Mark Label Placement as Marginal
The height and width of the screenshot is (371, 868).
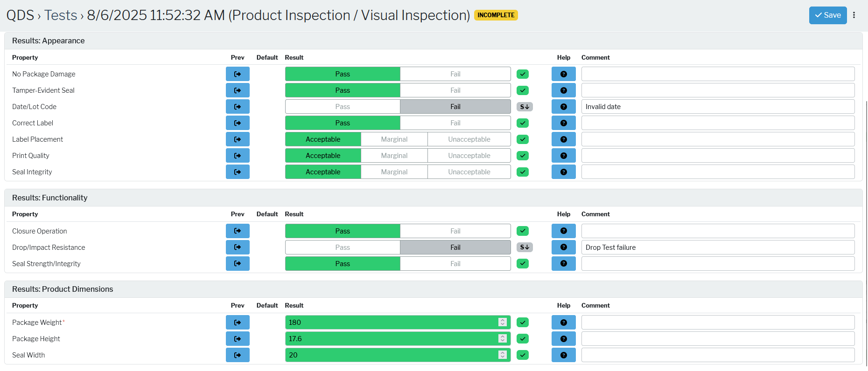pyautogui.click(x=394, y=139)
